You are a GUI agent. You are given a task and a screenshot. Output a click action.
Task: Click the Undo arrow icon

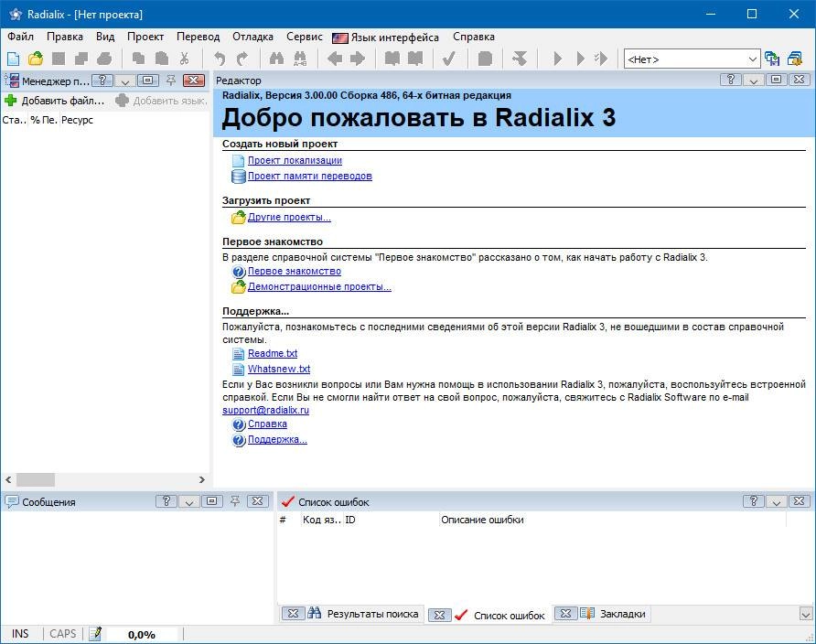pos(220,59)
